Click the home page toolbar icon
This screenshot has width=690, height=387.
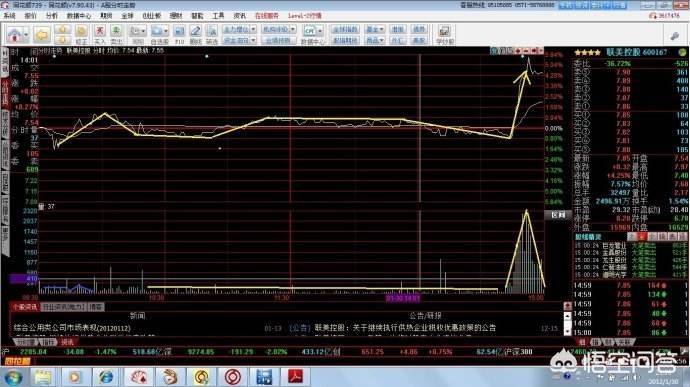(14, 35)
